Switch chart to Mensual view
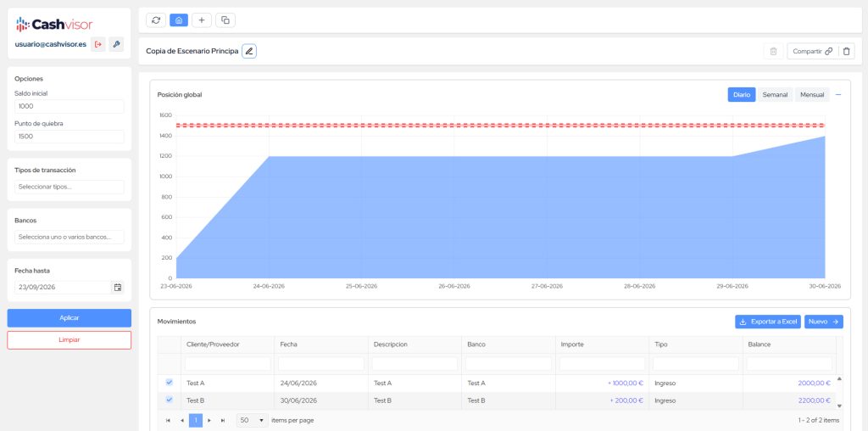The height and width of the screenshot is (431, 868). [x=812, y=95]
